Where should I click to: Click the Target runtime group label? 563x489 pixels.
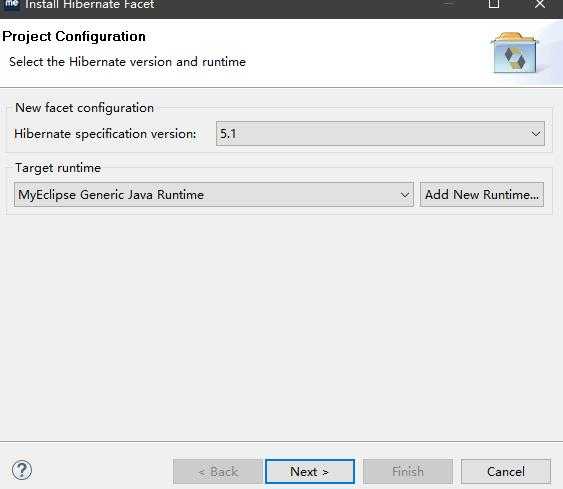pyautogui.click(x=58, y=168)
